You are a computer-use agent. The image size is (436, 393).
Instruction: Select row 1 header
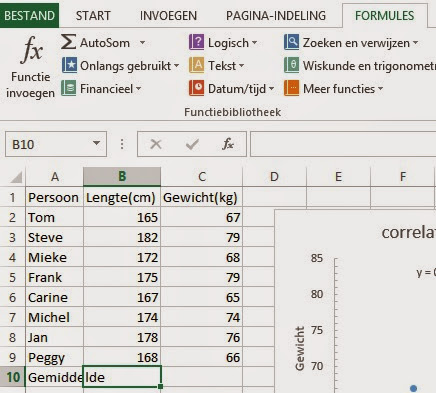(x=12, y=197)
